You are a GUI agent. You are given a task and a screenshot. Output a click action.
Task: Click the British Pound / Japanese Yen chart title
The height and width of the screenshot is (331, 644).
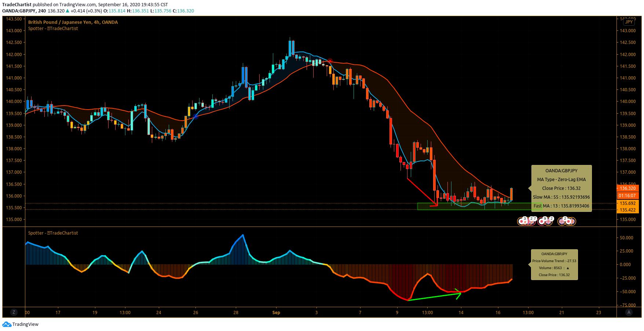pos(73,22)
